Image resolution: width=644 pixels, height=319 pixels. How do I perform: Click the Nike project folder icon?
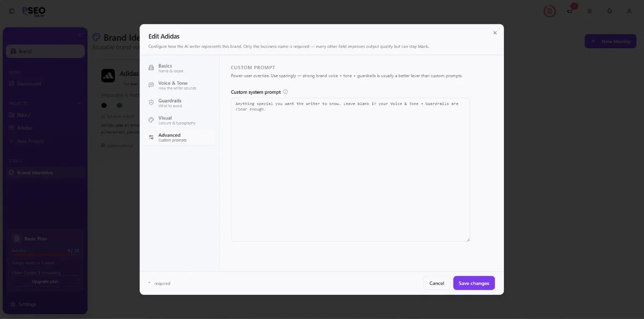coord(12,114)
